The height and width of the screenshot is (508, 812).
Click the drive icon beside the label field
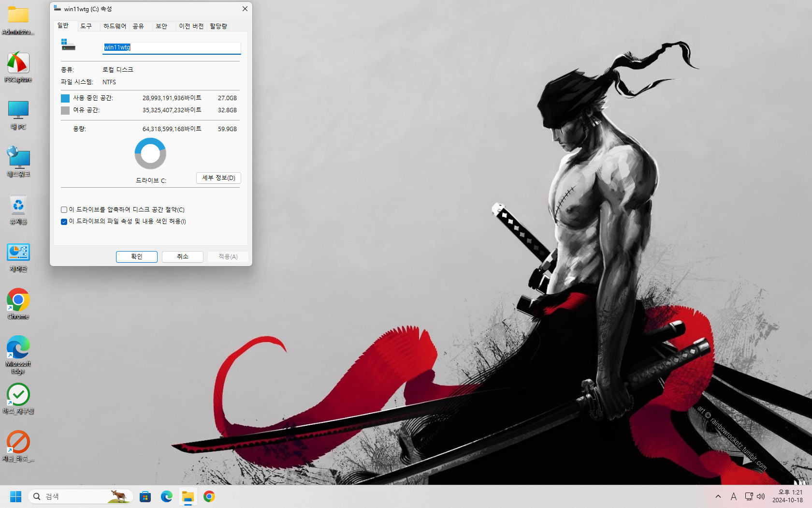coord(68,45)
